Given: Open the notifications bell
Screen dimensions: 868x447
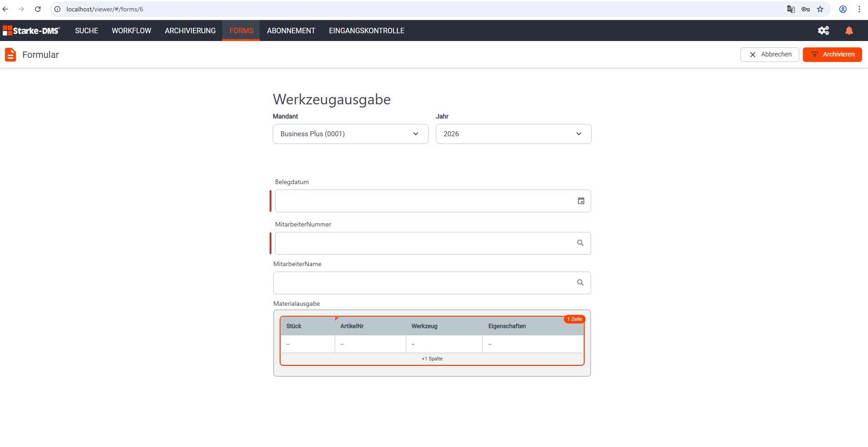Looking at the screenshot, I should 849,31.
